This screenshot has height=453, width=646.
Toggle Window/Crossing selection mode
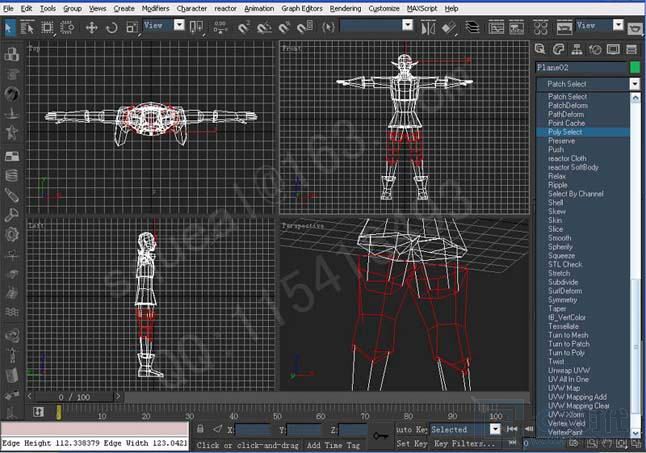coord(68,28)
